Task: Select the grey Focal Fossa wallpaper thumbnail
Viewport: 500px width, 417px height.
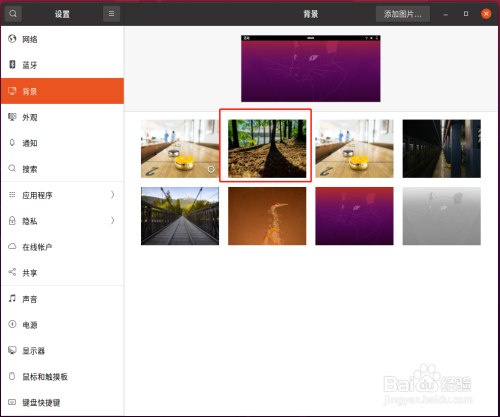Action: (x=442, y=216)
